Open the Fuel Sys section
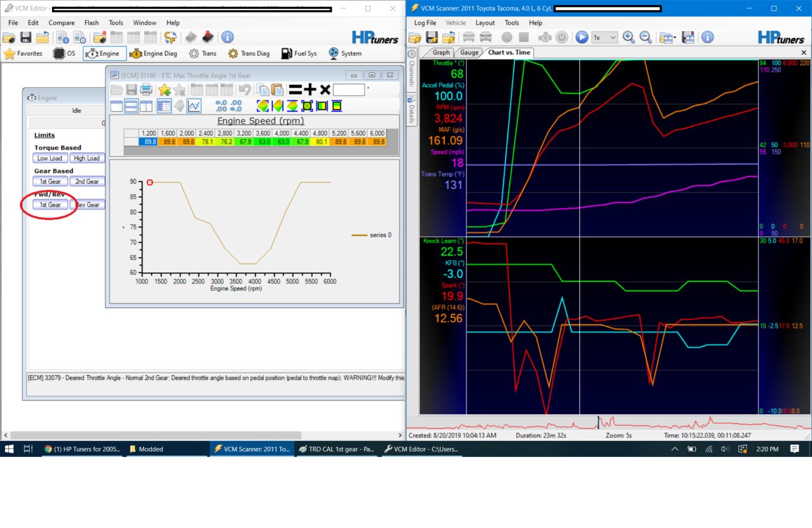812x528 pixels. [299, 53]
